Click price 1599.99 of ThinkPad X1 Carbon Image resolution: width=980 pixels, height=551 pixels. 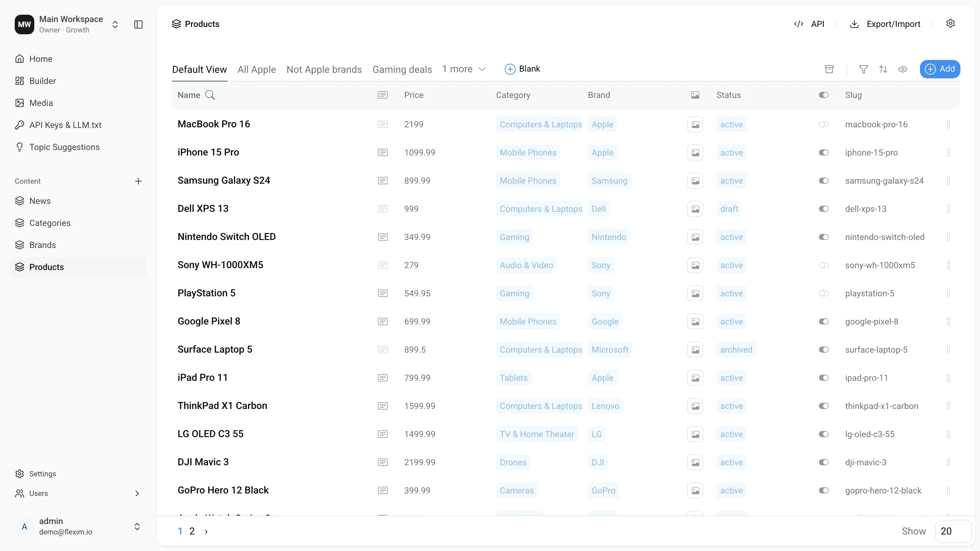(420, 406)
